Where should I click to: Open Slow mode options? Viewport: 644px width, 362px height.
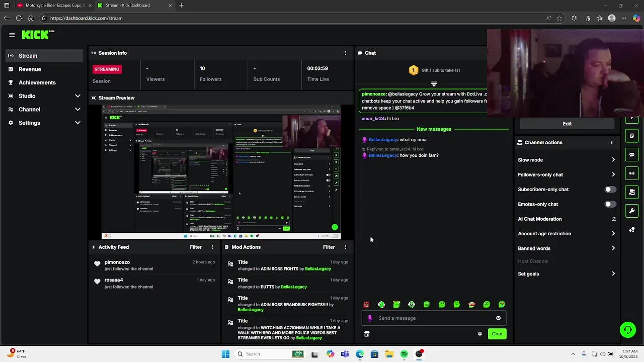567,160
